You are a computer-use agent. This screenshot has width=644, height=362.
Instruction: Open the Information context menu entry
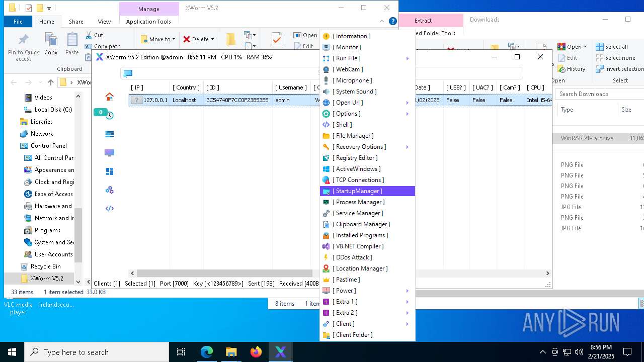click(367, 36)
